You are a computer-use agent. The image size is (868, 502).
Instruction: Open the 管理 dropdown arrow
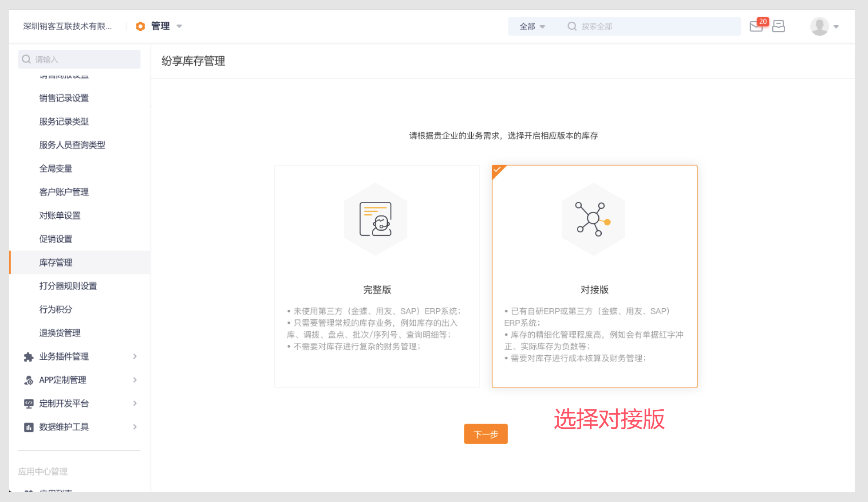tap(179, 26)
